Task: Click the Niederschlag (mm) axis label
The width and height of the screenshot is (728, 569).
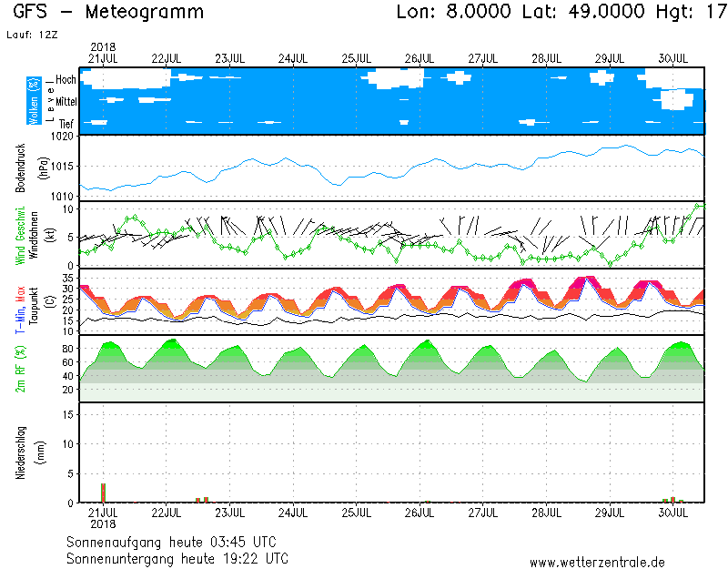Action: [20, 452]
